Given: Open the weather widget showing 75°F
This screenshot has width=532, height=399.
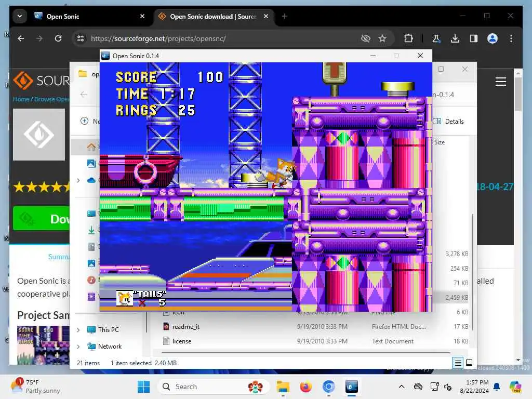Looking at the screenshot, I should coord(35,387).
